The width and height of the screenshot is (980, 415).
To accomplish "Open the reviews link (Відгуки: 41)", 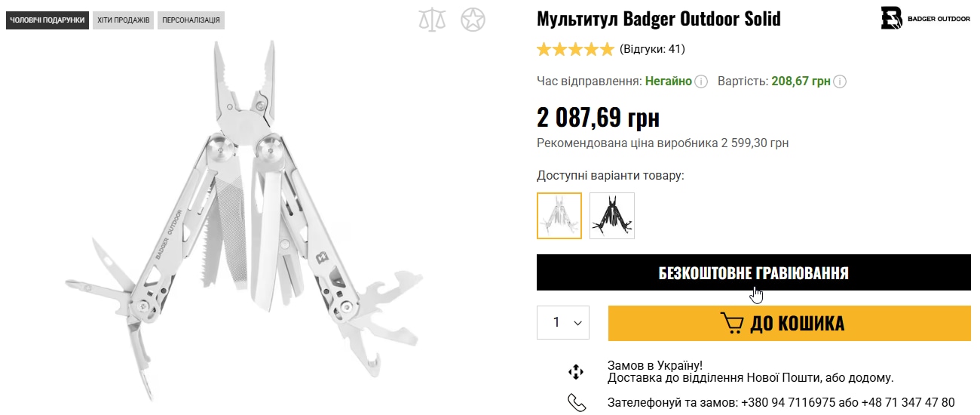I will coord(652,50).
